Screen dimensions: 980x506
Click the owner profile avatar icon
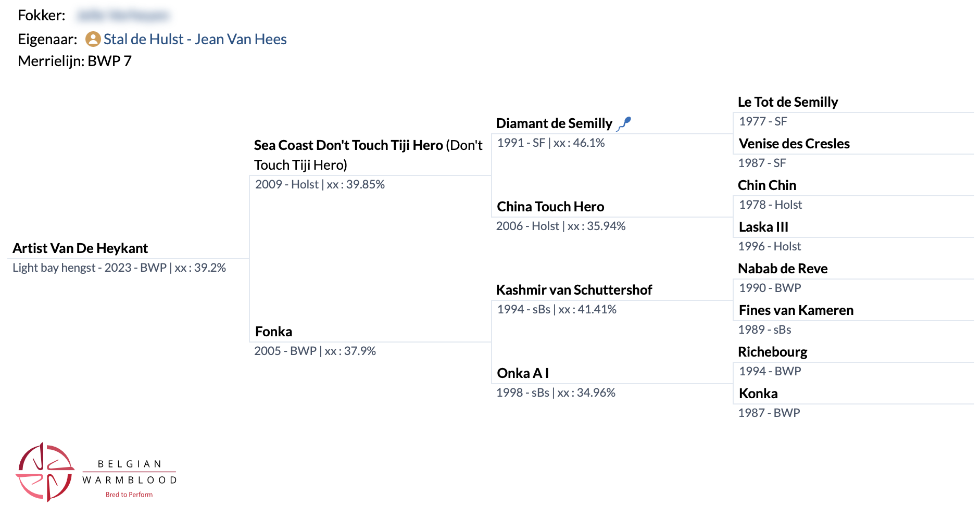tap(93, 39)
